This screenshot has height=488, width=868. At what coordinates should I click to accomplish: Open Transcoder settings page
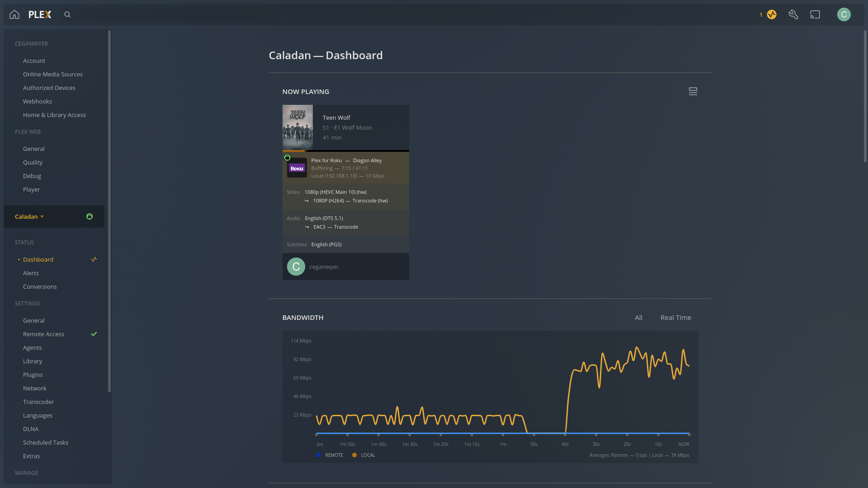[38, 402]
